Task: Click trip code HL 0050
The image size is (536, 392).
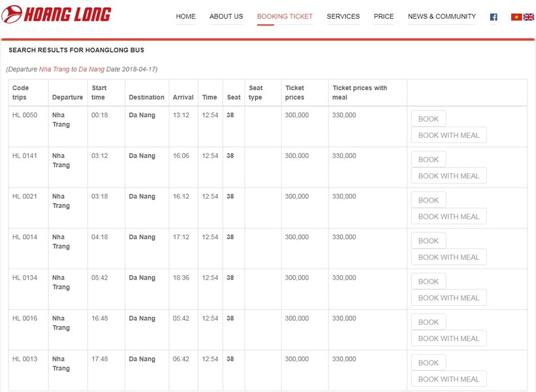Action: click(25, 115)
